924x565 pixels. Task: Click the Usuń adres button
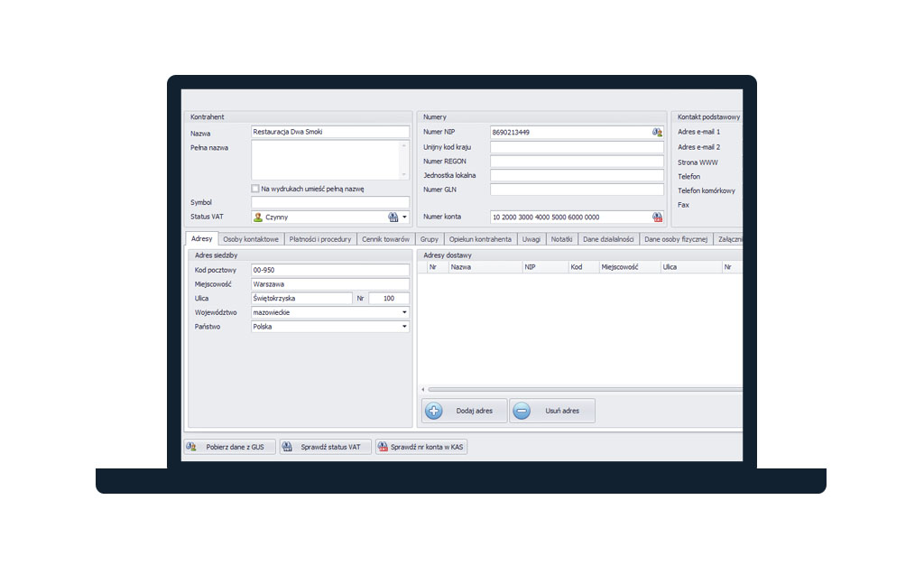(x=552, y=411)
